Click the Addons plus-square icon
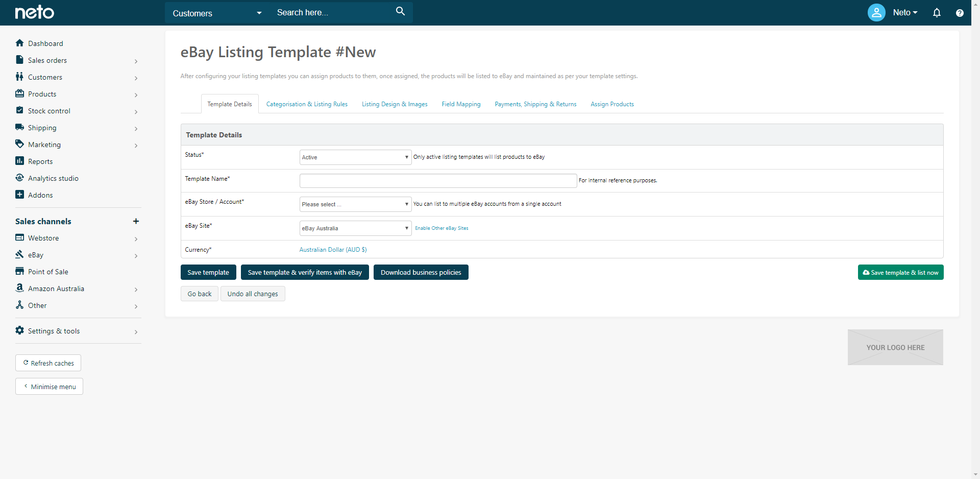The height and width of the screenshot is (479, 980). (x=19, y=195)
